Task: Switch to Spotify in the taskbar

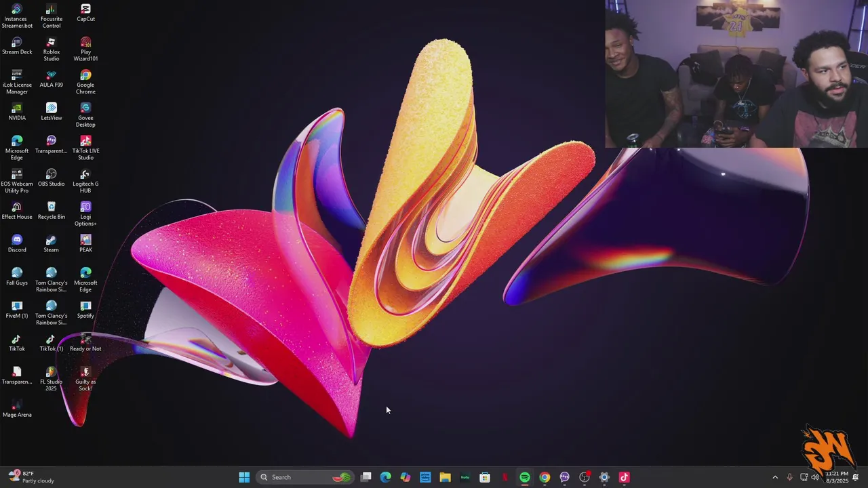Action: [525, 477]
